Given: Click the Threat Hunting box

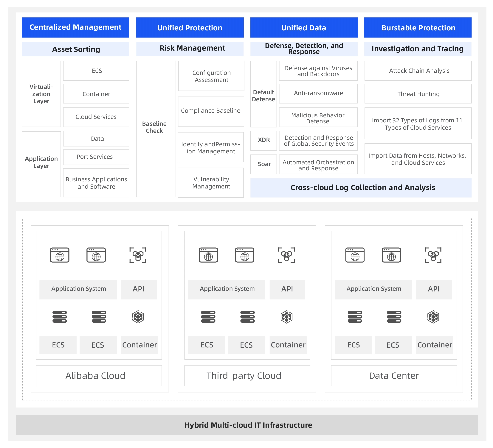Looking at the screenshot, I should [418, 94].
